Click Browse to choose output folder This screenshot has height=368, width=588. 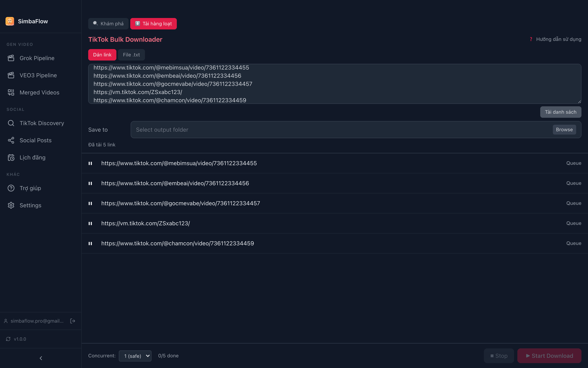(x=564, y=130)
